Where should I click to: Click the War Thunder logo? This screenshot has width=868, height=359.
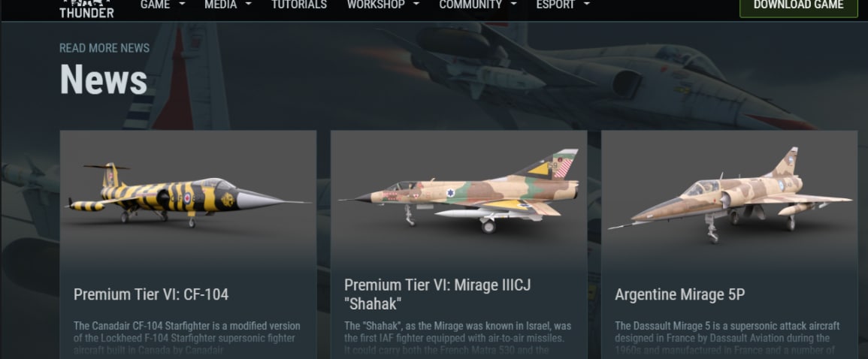[x=86, y=8]
